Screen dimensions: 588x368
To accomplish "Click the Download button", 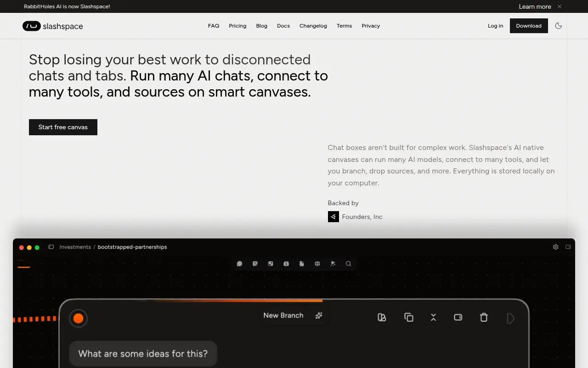I will coord(529,26).
